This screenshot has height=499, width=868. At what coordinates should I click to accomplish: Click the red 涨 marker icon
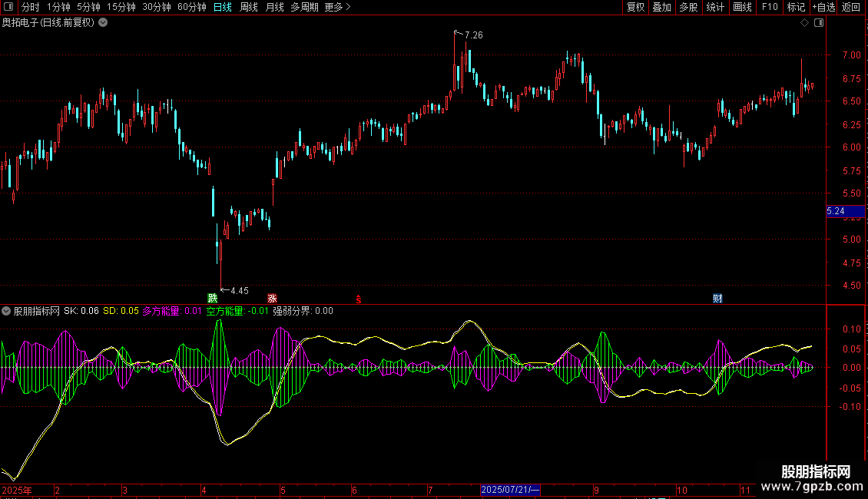click(x=272, y=299)
